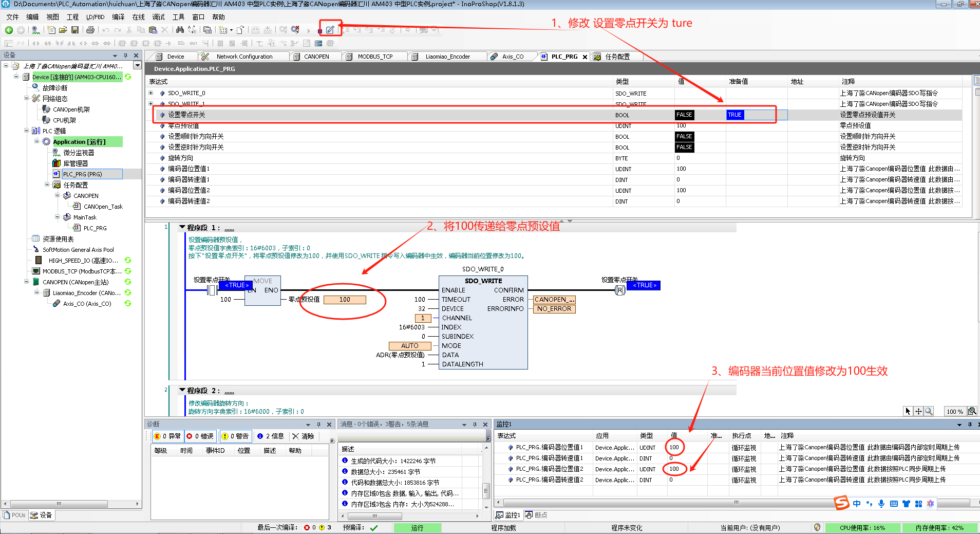
Task: Toggle the 0 警告 filter
Action: [x=235, y=436]
